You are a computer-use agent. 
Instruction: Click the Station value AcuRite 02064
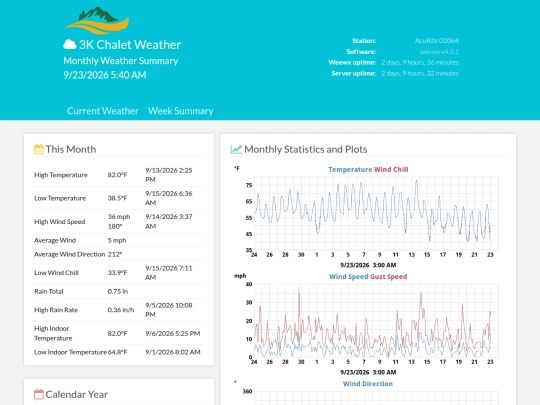coord(437,41)
